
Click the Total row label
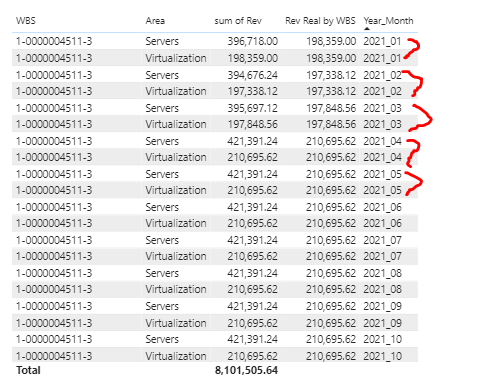28,370
